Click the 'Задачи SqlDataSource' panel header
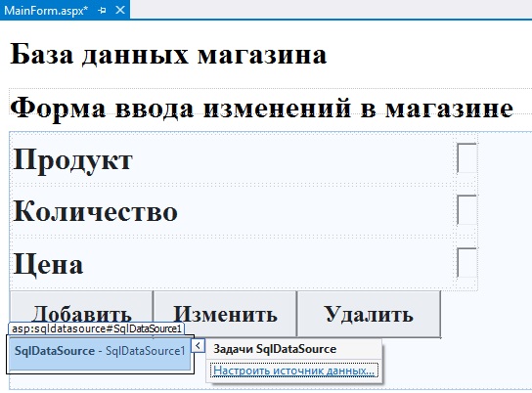Viewport: 532px width, 393px height. coord(293,349)
